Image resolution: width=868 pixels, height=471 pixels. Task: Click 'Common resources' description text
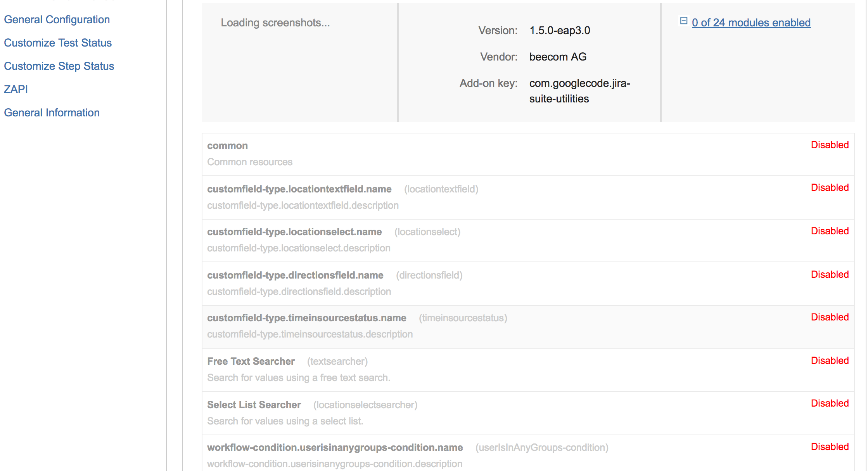250,162
